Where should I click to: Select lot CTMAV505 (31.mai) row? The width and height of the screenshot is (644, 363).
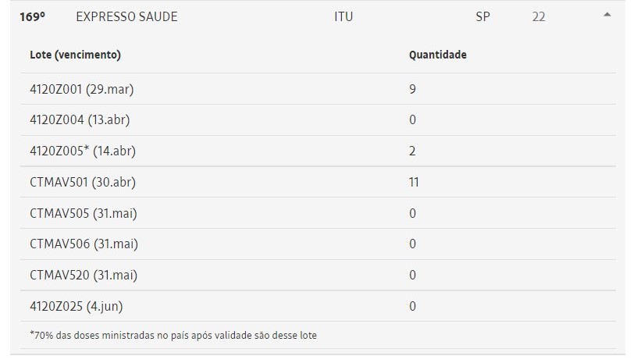click(x=318, y=213)
